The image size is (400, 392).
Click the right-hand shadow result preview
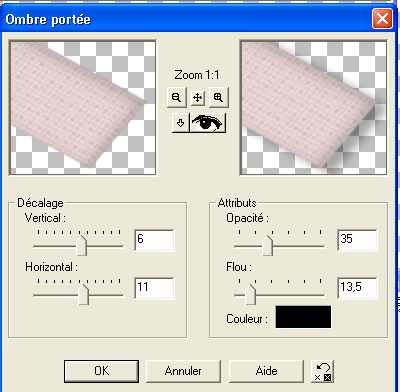(313, 107)
